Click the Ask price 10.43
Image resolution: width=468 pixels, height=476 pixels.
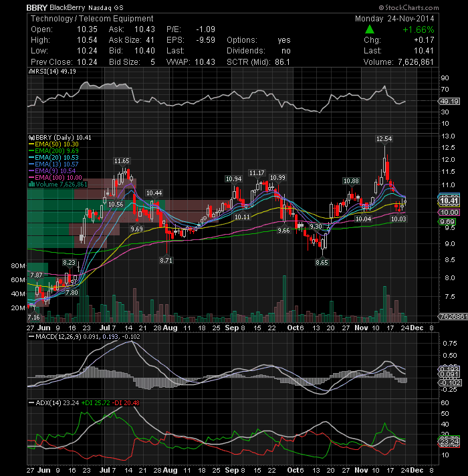(144, 29)
